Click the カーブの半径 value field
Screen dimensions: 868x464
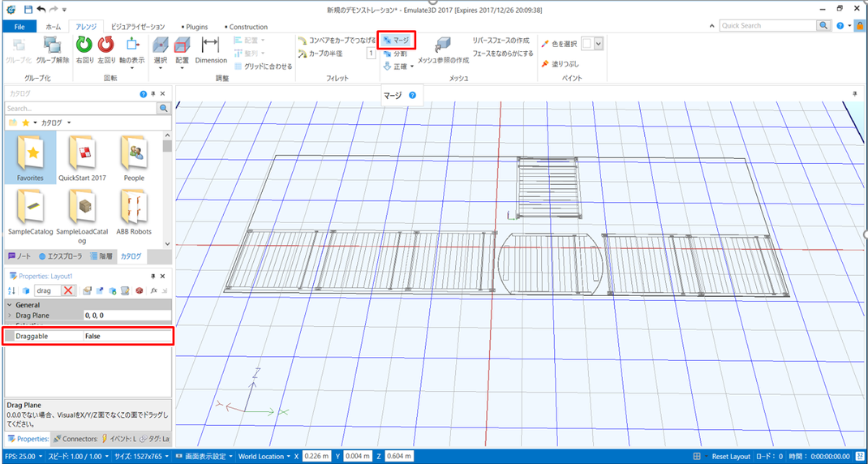click(371, 54)
